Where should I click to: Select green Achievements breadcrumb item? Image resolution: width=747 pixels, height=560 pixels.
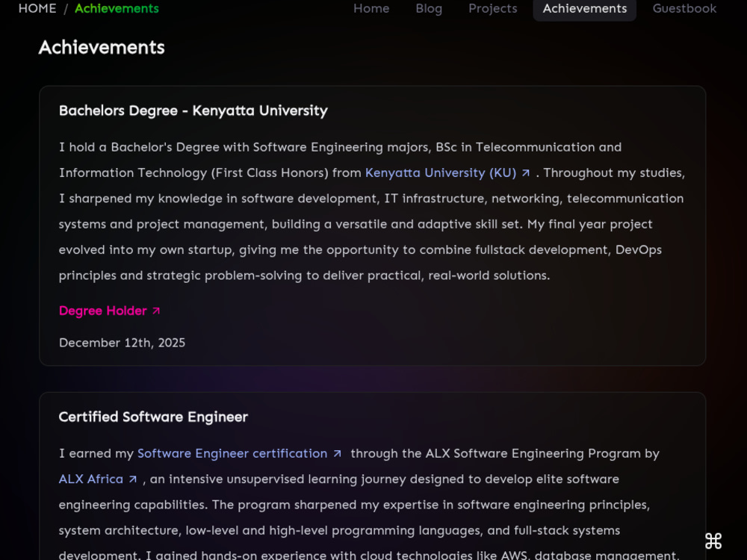117,8
